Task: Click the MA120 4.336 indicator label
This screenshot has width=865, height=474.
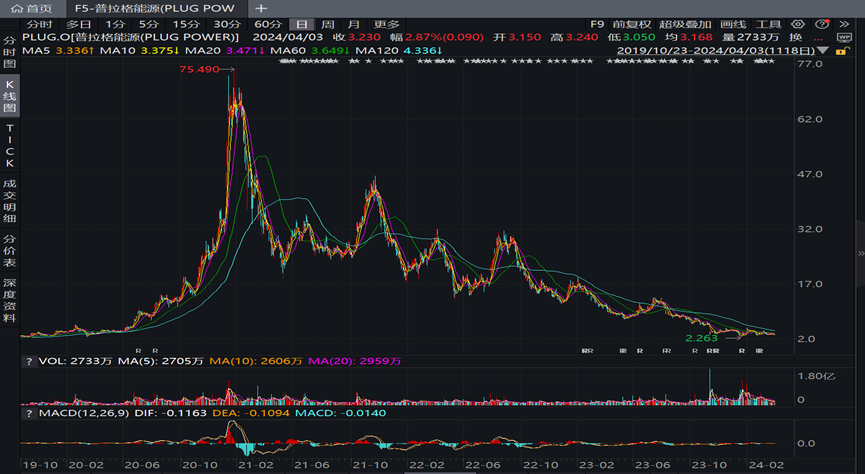Action: [399, 50]
